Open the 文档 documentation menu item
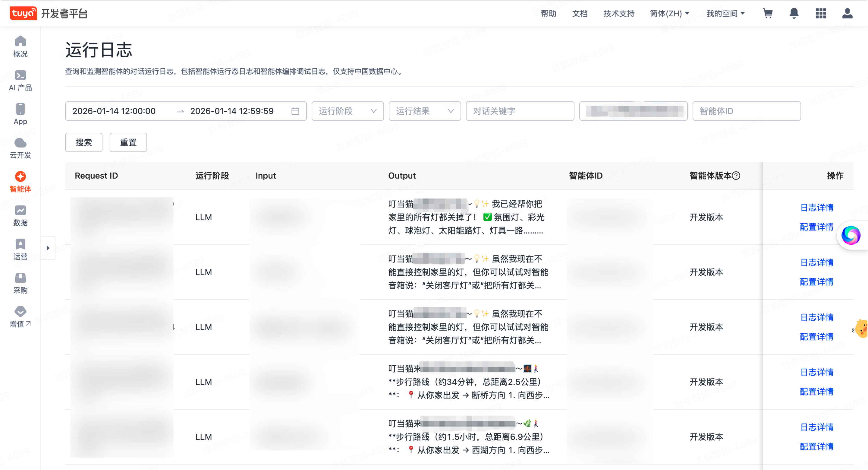868x470 pixels. (x=580, y=14)
